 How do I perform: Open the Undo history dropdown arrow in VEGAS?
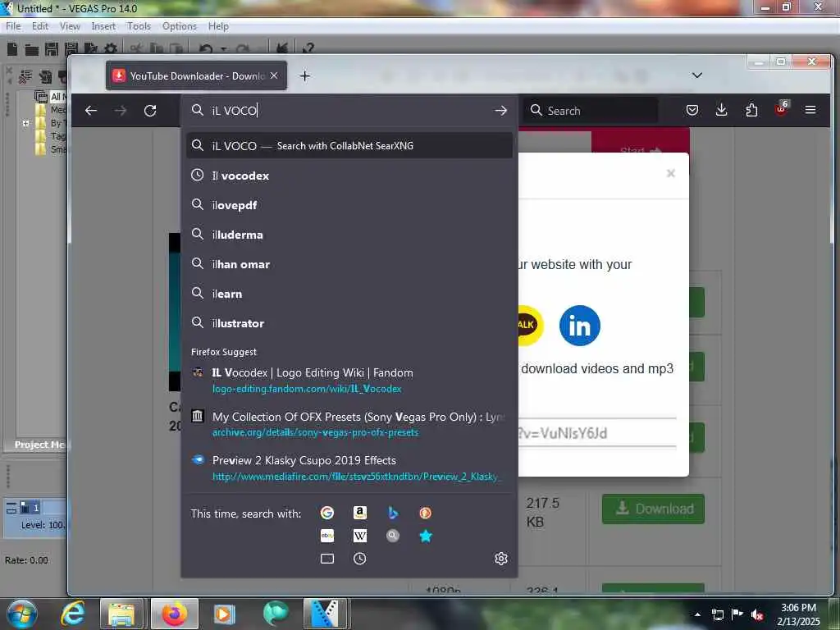coord(223,49)
